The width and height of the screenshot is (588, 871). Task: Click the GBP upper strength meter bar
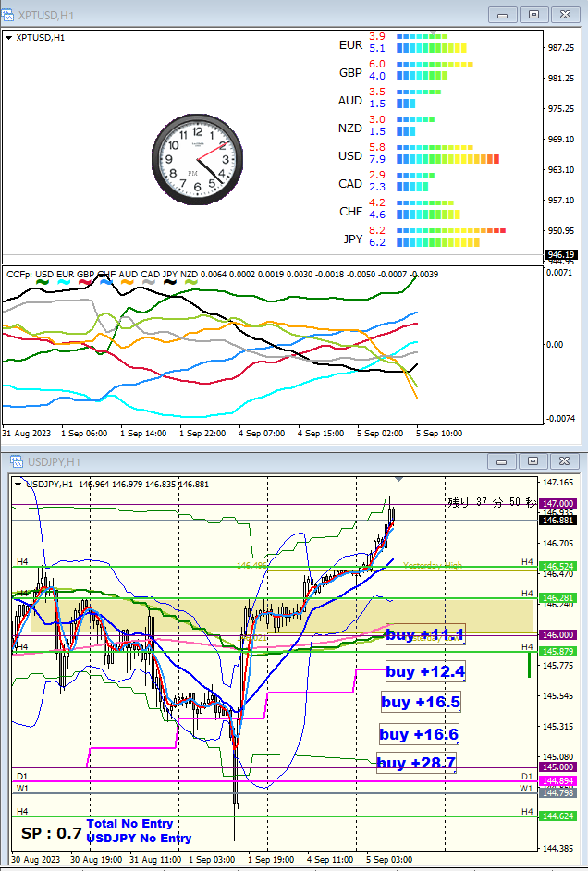coord(435,65)
